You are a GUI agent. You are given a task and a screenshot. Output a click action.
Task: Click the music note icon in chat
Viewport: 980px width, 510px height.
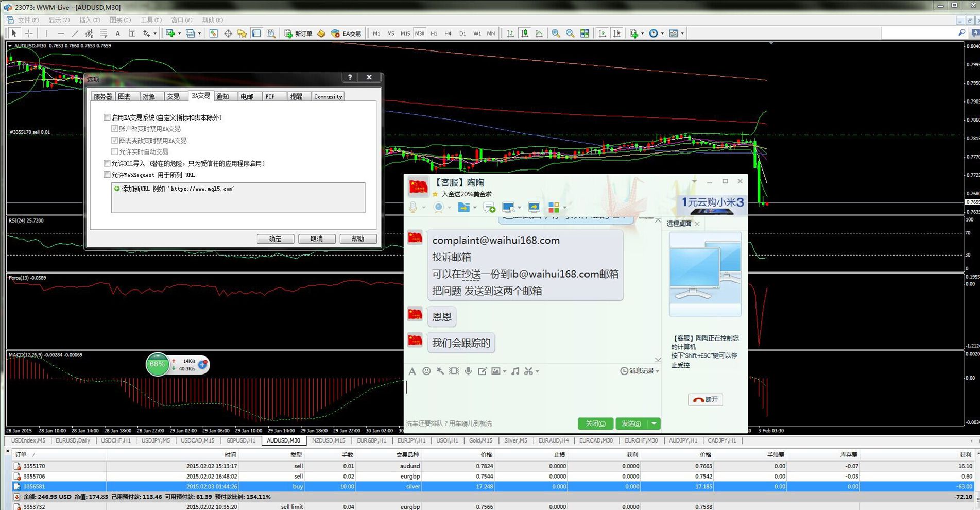(x=515, y=371)
